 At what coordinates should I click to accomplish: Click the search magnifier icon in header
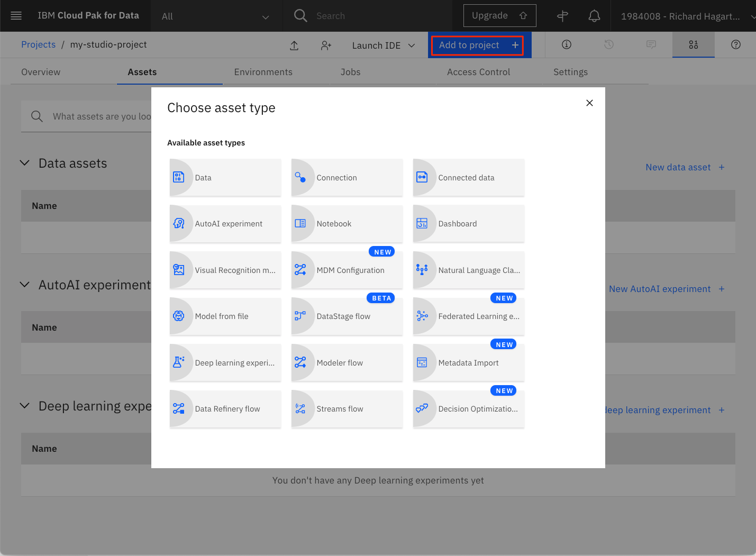tap(300, 16)
